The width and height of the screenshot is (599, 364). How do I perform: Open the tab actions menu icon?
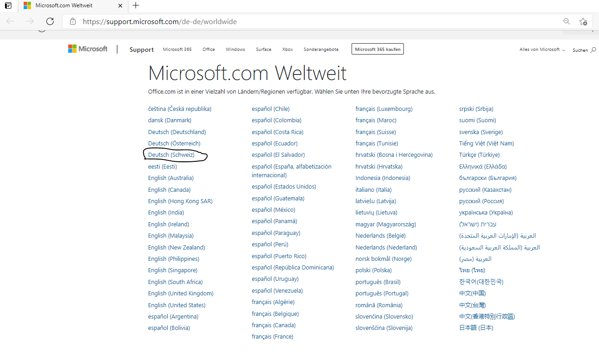pyautogui.click(x=8, y=6)
